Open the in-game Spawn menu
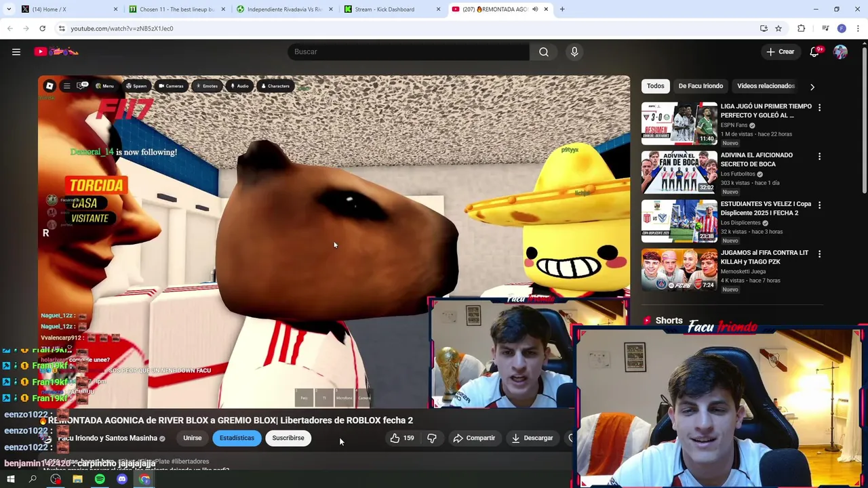The image size is (868, 488). [136, 86]
